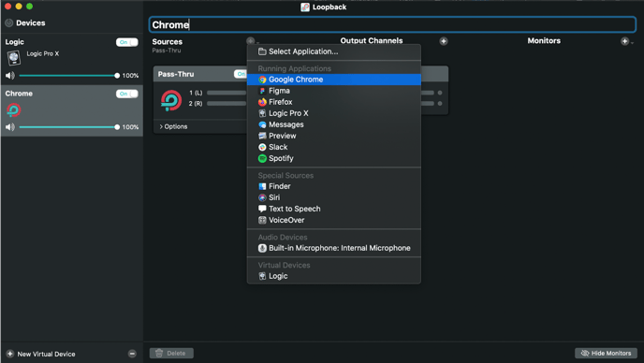Viewport: 644px width, 363px height.
Task: Click the speaker icon of Chrome device
Action: pyautogui.click(x=10, y=127)
